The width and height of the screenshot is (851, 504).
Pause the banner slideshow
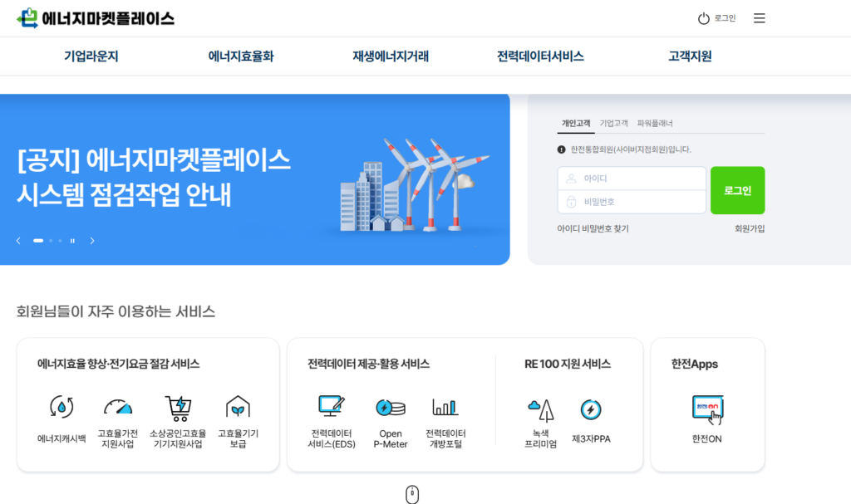[72, 240]
